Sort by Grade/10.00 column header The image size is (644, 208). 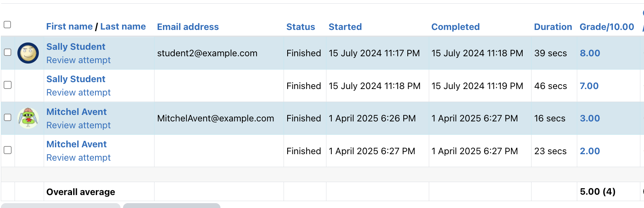click(607, 27)
